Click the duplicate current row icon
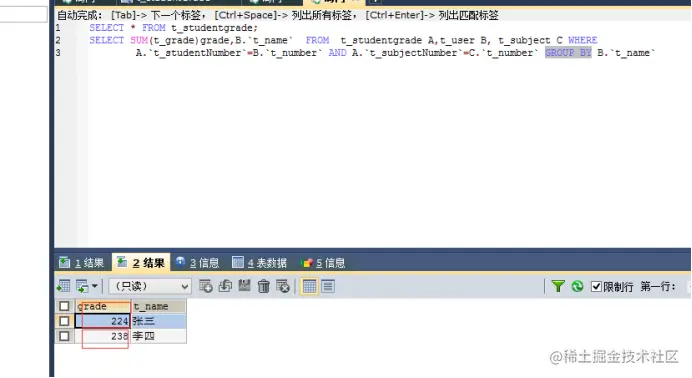692x378 pixels. (225, 286)
